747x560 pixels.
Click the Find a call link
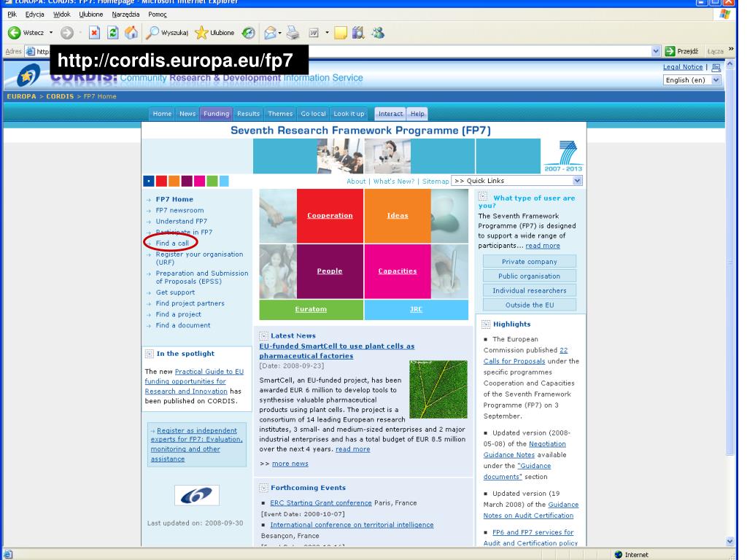point(172,244)
